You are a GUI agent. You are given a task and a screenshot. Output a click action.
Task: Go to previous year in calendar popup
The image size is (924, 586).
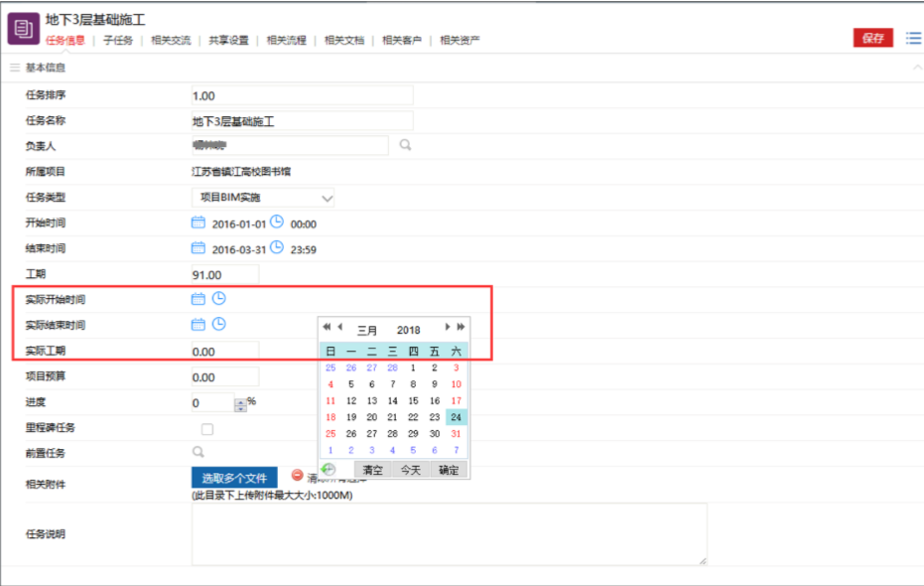pos(327,327)
